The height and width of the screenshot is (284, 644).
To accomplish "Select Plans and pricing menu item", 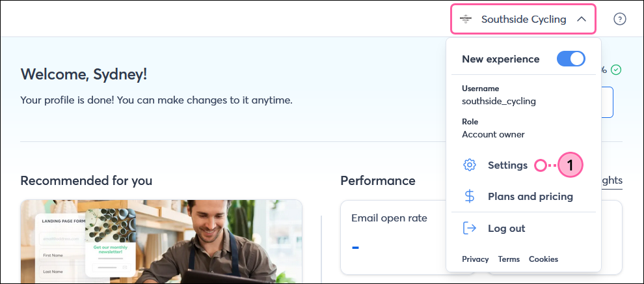I will (x=530, y=197).
